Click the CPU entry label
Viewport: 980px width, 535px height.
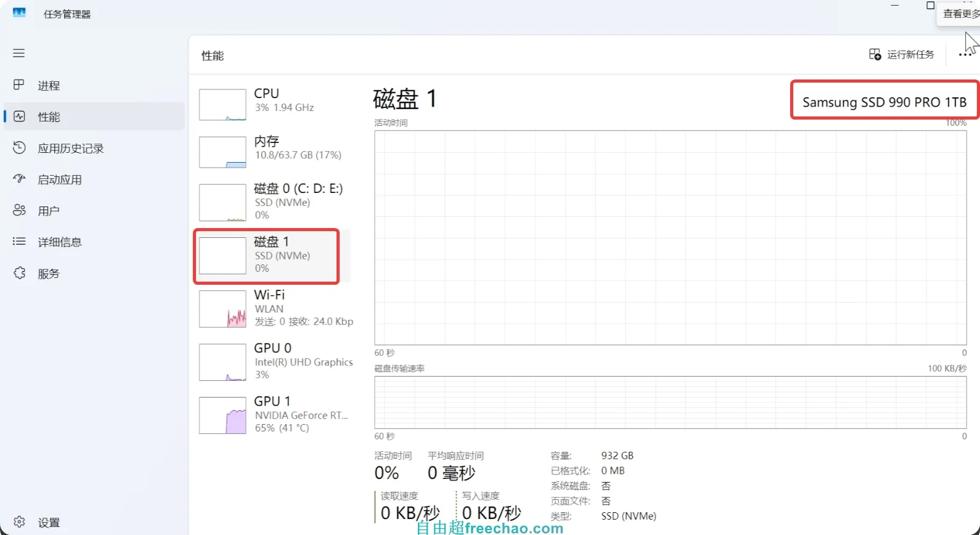266,93
